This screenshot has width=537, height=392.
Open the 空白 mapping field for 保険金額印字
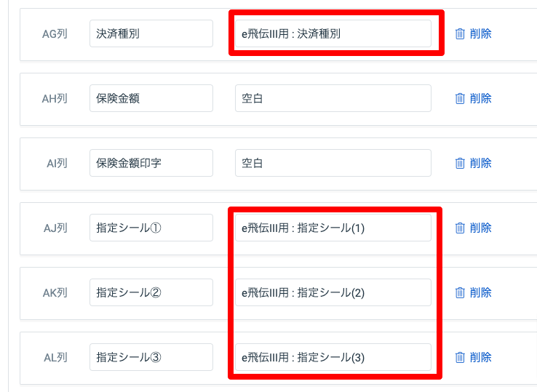[x=333, y=163]
